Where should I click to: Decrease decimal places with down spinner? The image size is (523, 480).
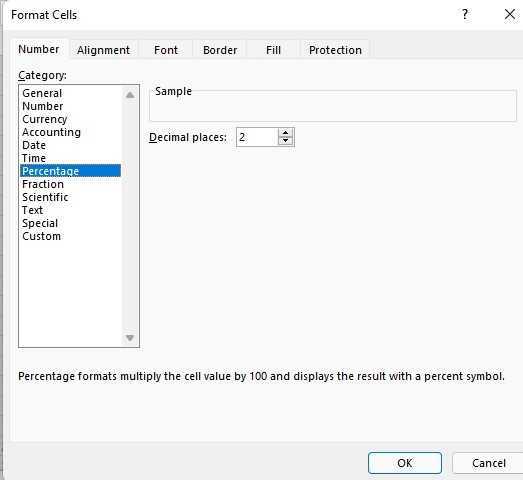click(286, 141)
